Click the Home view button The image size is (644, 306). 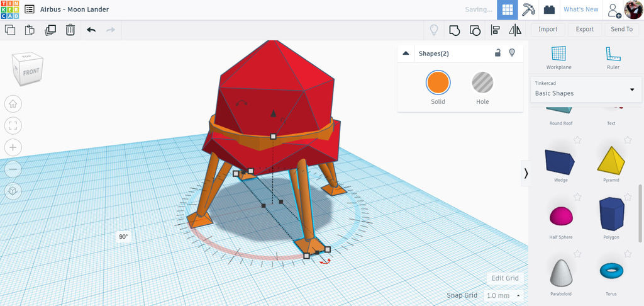point(13,104)
